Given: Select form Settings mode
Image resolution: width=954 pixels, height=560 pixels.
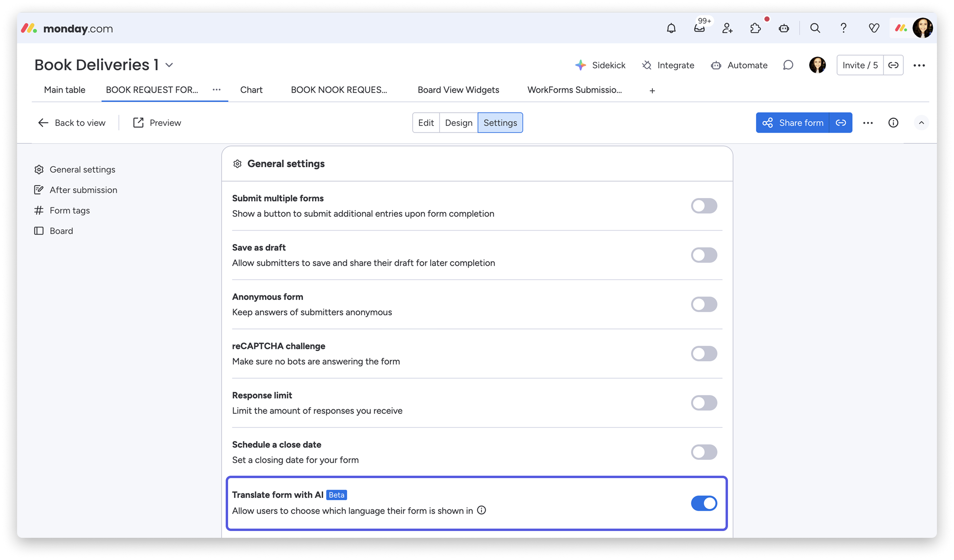Looking at the screenshot, I should (500, 123).
